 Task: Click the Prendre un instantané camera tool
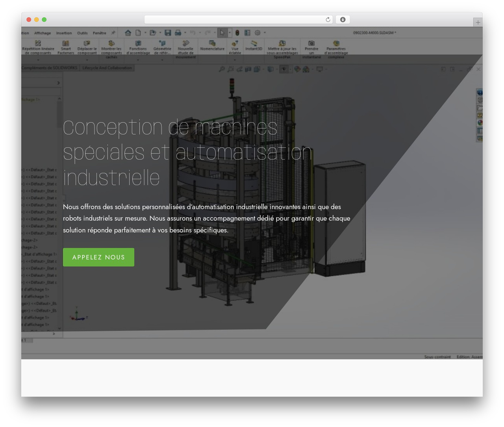[x=311, y=49]
